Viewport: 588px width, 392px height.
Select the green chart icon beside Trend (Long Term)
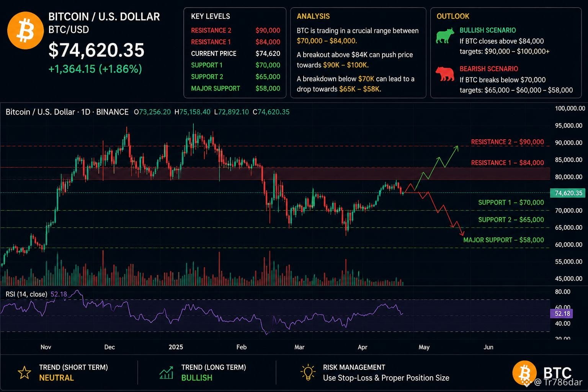pyautogui.click(x=166, y=372)
